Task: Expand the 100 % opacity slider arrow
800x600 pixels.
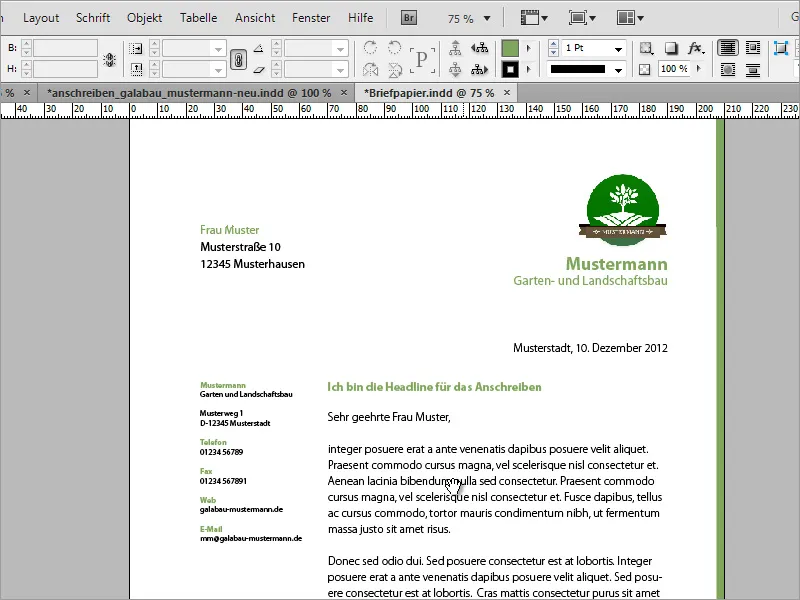Action: (x=699, y=69)
